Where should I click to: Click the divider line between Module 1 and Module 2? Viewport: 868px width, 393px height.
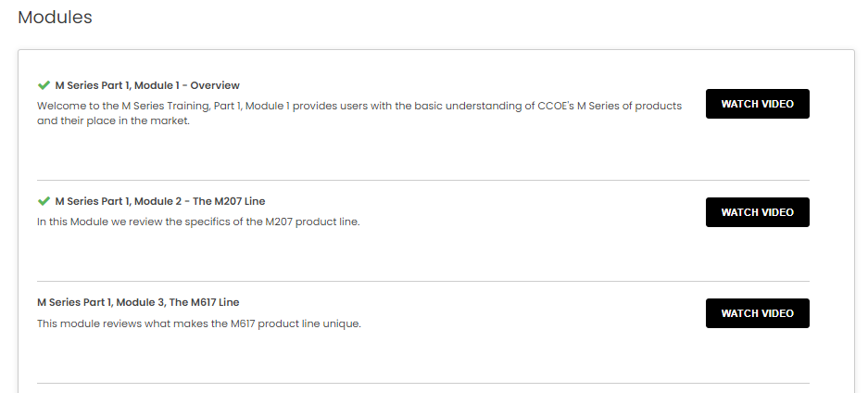coord(422,180)
